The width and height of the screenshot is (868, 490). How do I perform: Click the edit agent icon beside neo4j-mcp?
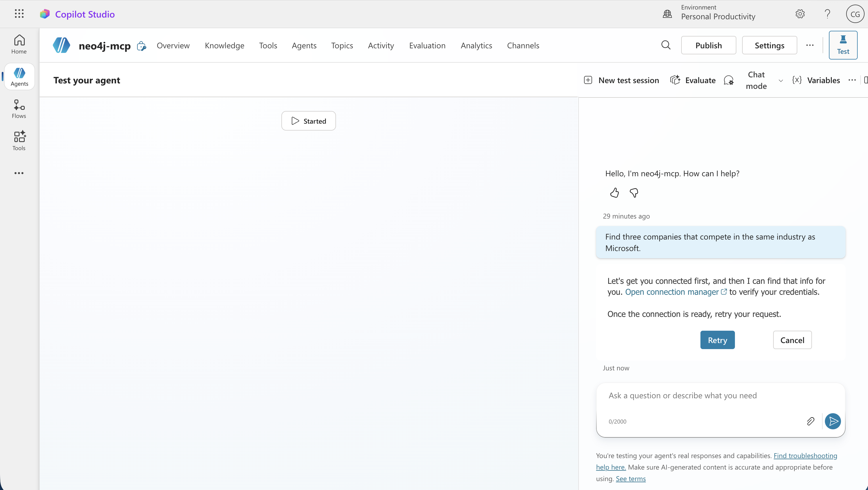pos(141,46)
